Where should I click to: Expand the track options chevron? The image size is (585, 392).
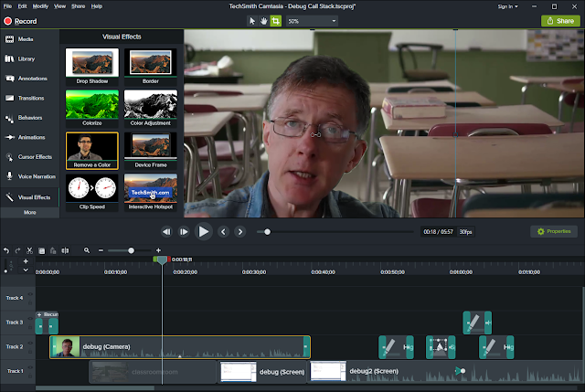(x=26, y=270)
